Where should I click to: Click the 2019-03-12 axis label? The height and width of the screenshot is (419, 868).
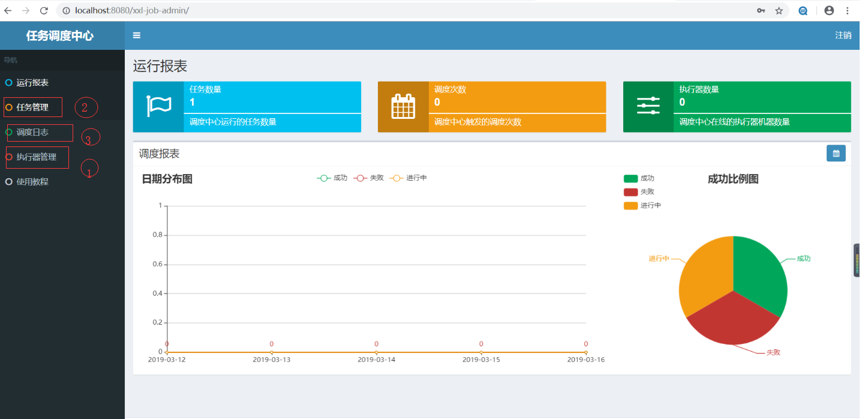[167, 360]
